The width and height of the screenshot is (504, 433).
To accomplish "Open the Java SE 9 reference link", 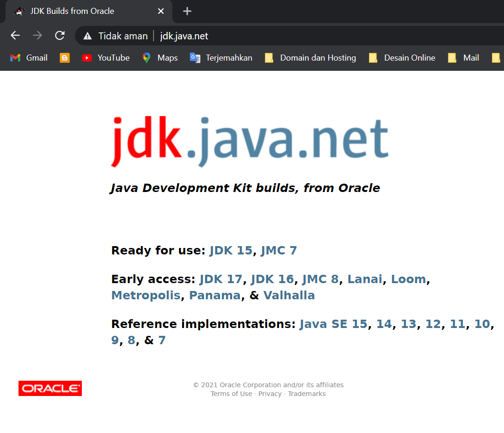I will pos(115,340).
